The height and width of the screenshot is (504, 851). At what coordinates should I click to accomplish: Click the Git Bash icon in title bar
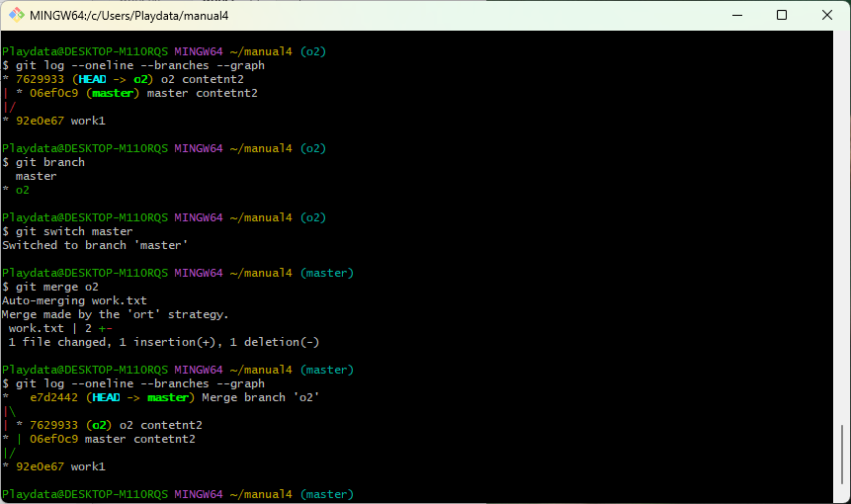[16, 15]
